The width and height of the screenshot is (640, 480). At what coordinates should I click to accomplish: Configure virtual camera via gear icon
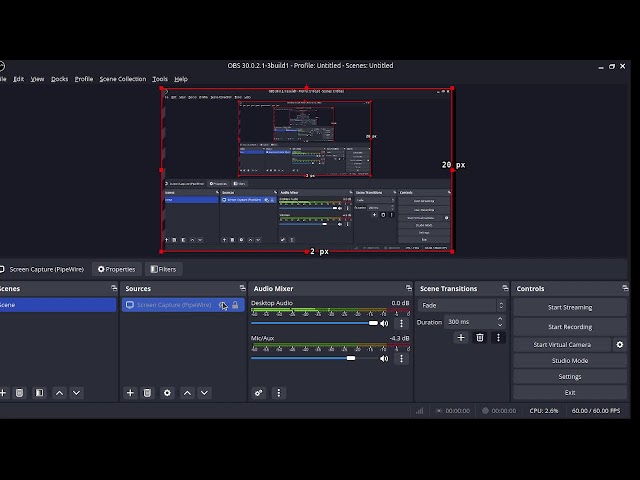pyautogui.click(x=619, y=345)
